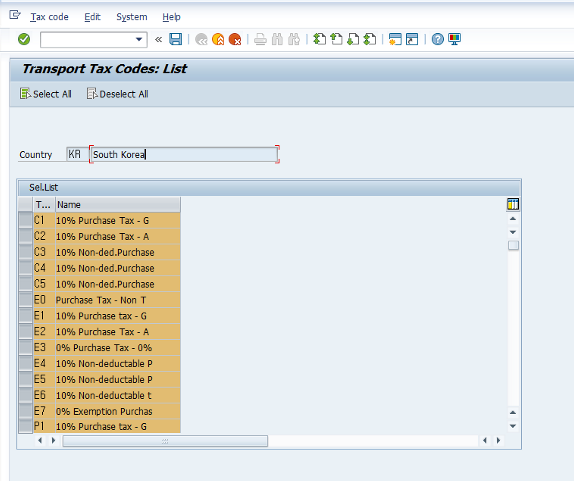Viewport: 574px width, 481px height.
Task: Click the vertical scrollbar thumb
Action: point(513,245)
